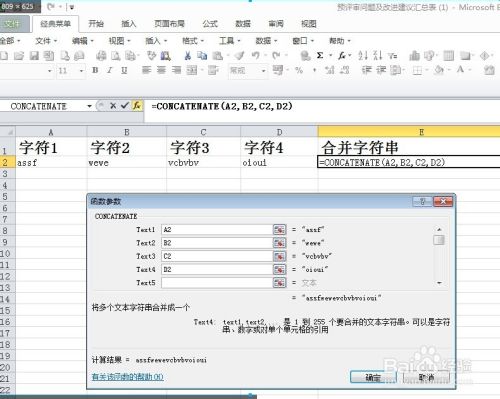The image size is (500, 399).
Task: Click the Redo arrow icon
Action: (276, 56)
